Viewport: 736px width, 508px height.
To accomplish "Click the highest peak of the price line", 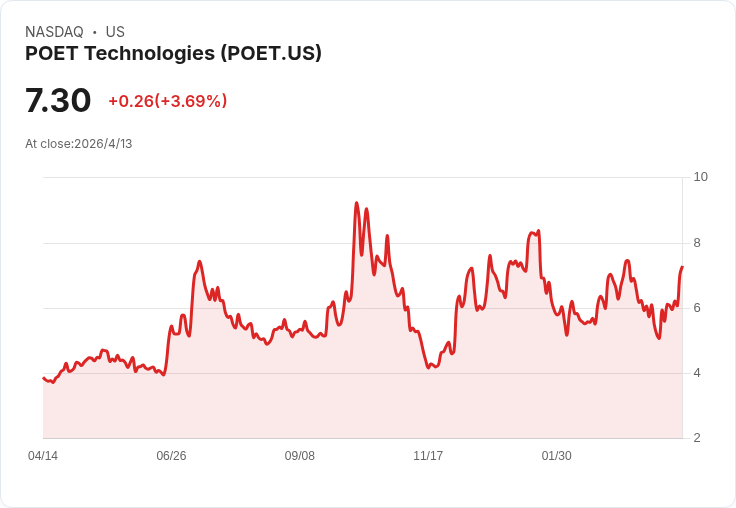I will (x=357, y=203).
